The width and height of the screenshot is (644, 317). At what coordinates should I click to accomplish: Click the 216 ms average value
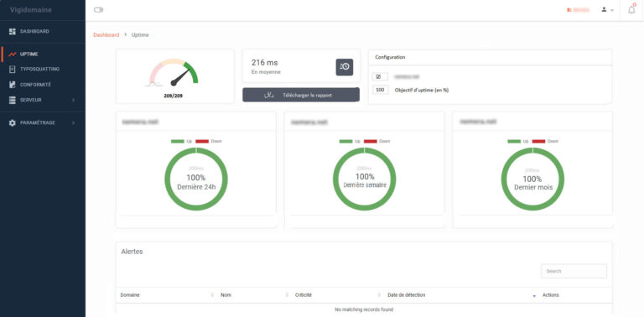pyautogui.click(x=264, y=63)
